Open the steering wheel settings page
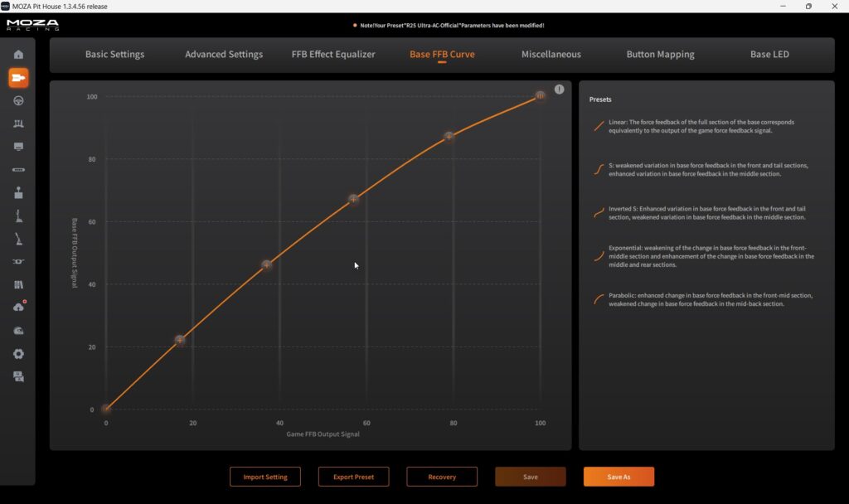This screenshot has height=504, width=849. coord(18,100)
